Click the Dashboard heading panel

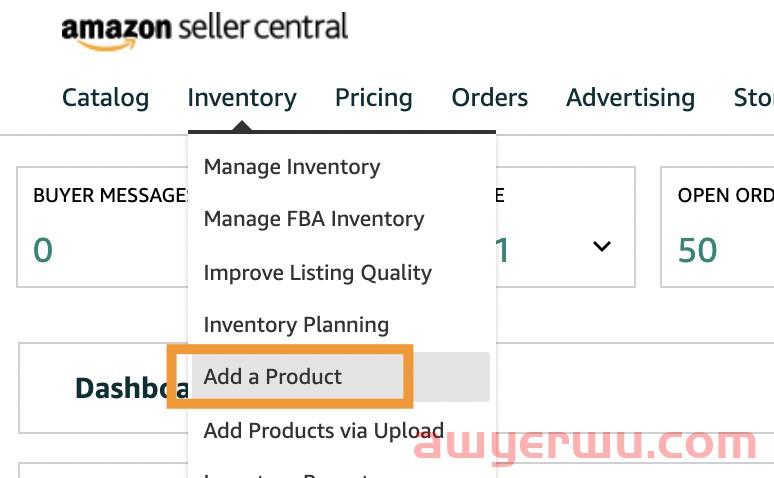tap(103, 388)
